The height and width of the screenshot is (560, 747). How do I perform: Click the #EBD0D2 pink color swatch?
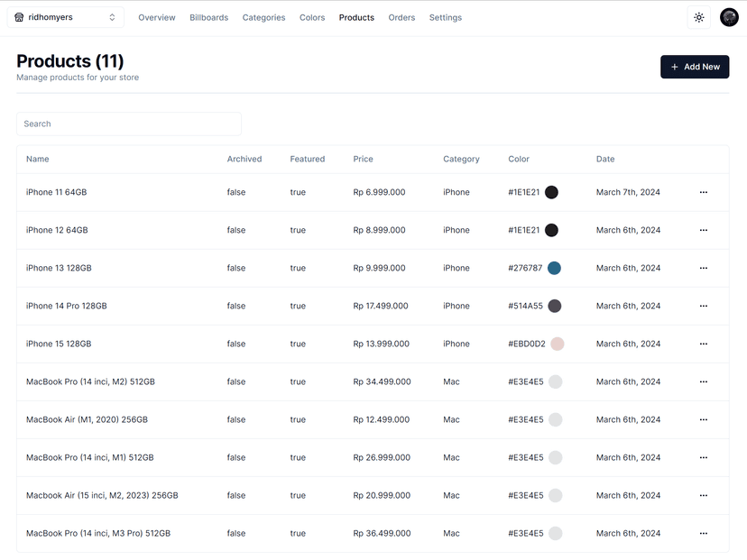[558, 344]
